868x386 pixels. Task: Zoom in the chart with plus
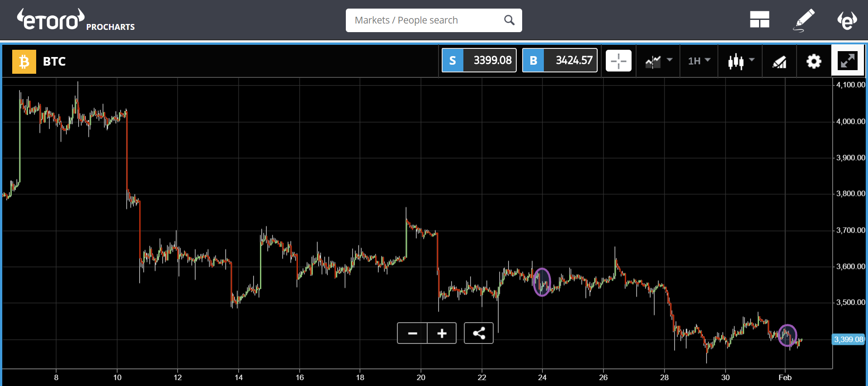(442, 334)
